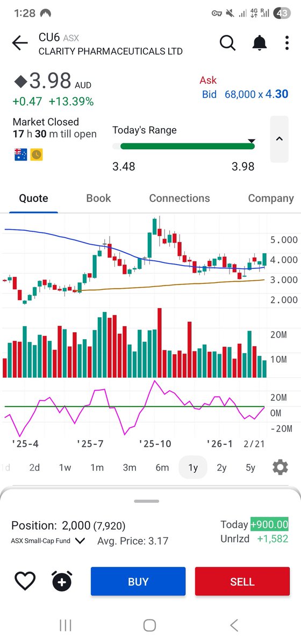Tap Unrlzd +1,582 value
The height and width of the screenshot is (644, 301).
pos(255,538)
